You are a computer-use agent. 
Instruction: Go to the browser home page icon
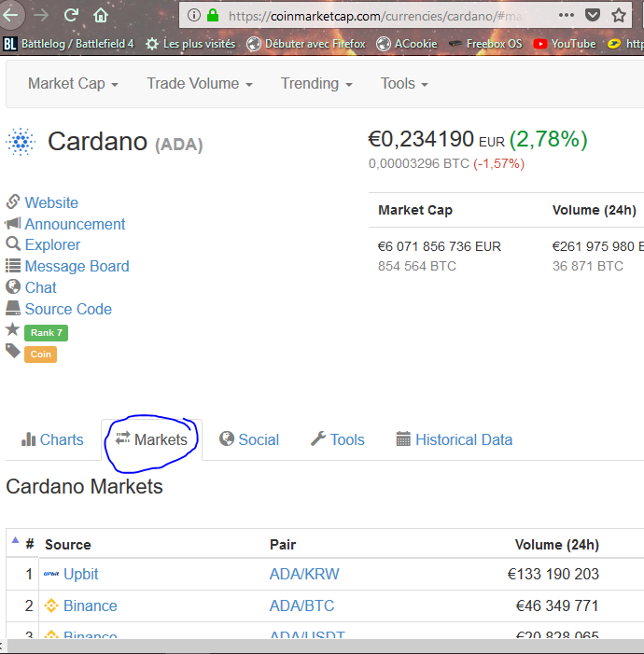(101, 16)
